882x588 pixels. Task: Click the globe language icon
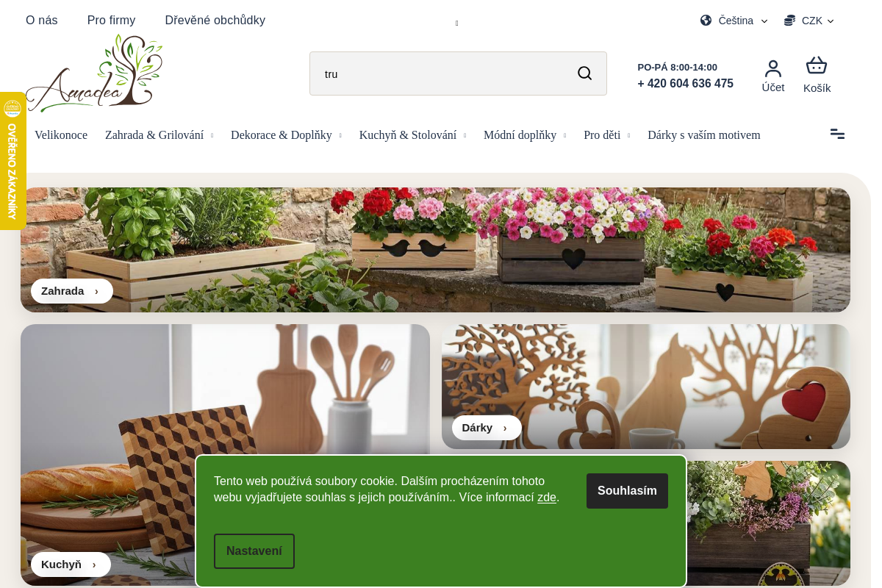coord(706,21)
